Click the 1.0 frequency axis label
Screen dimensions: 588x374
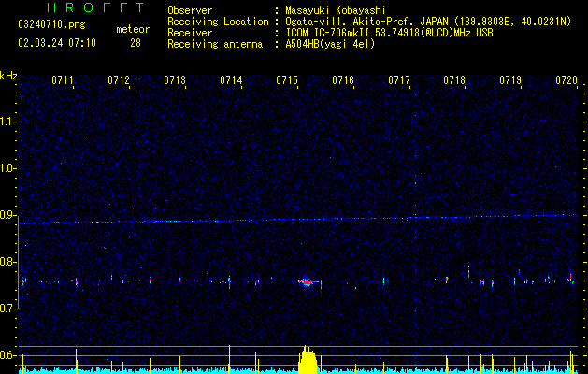pyautogui.click(x=7, y=168)
